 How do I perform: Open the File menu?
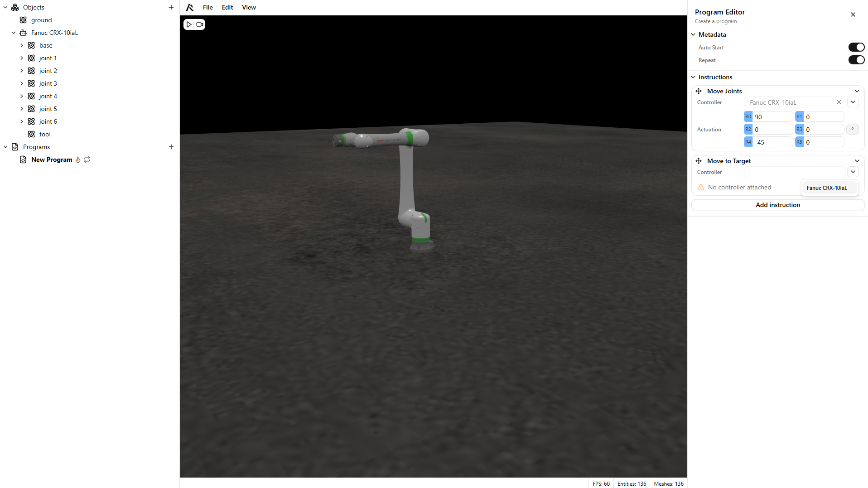(207, 7)
